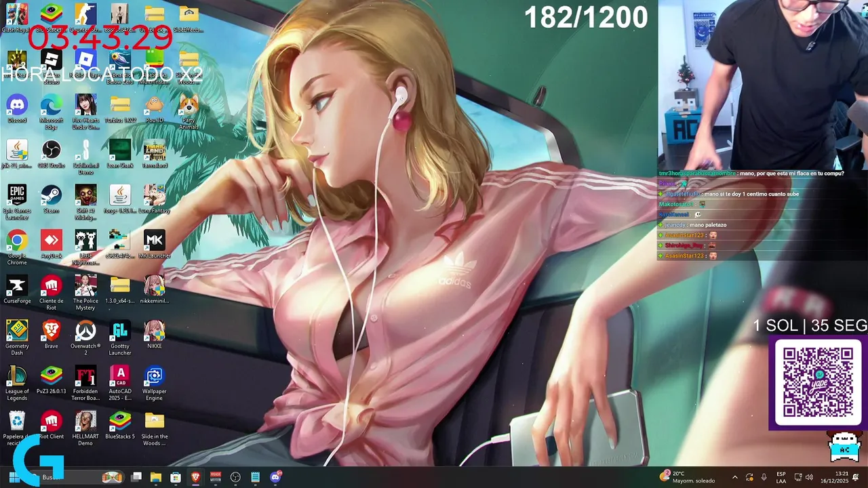Select the Farmaland desktop icon

[155, 154]
